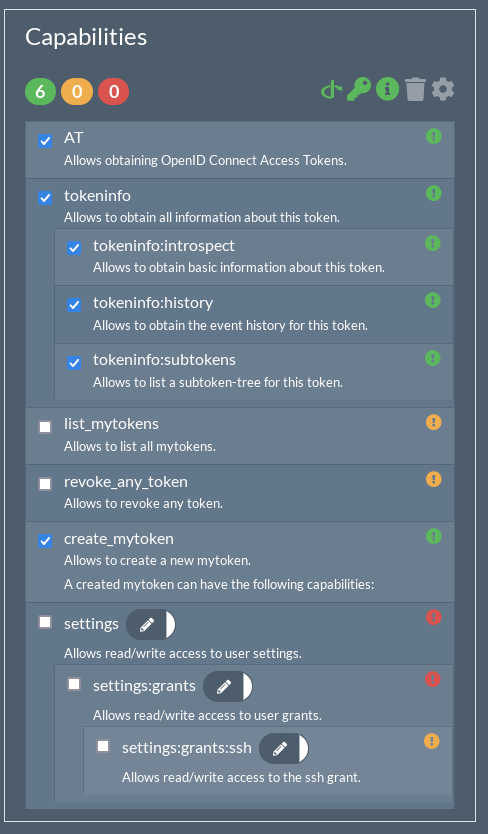Screen dimensions: 488x834
Task: Click orange warning icon next to revoke_any_token
Action: [x=434, y=479]
